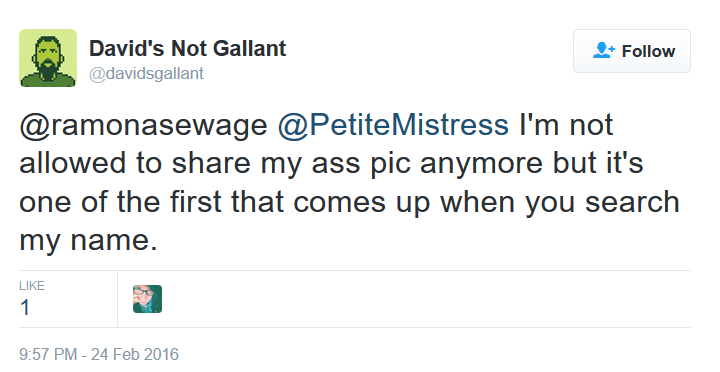Viewport: 720px width, 372px height.
Task: Click the person-plus icon in Follow button
Action: (603, 51)
